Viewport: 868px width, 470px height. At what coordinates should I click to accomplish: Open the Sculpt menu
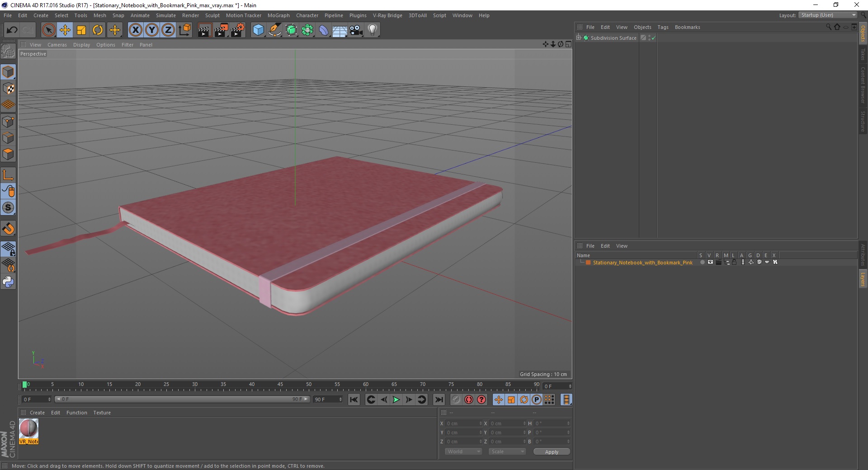(212, 15)
